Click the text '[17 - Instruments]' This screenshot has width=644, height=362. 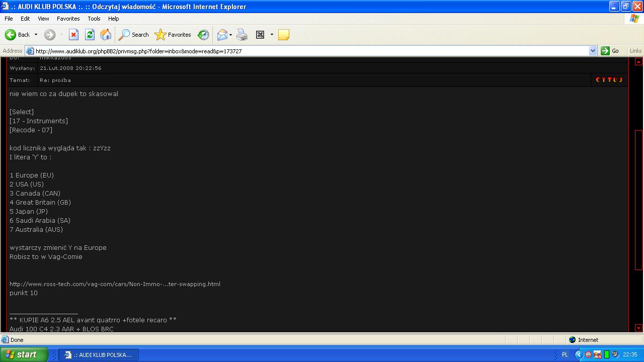[x=39, y=121]
